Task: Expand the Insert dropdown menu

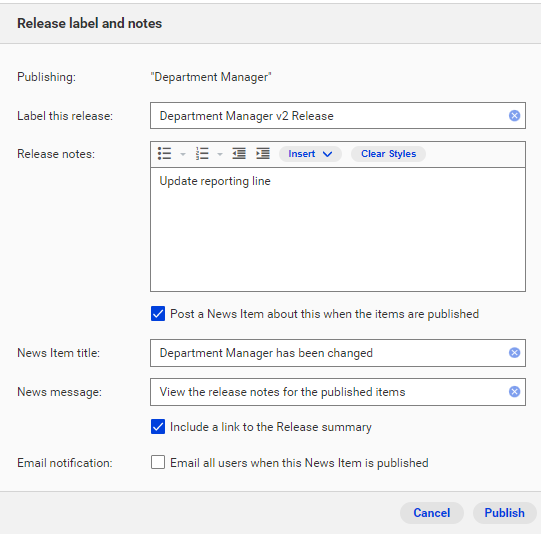Action: 310,154
